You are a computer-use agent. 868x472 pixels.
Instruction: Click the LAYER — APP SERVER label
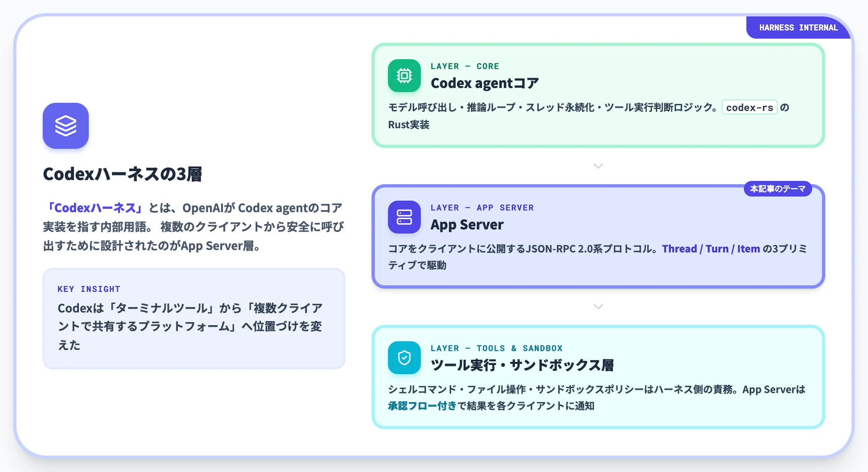point(482,208)
